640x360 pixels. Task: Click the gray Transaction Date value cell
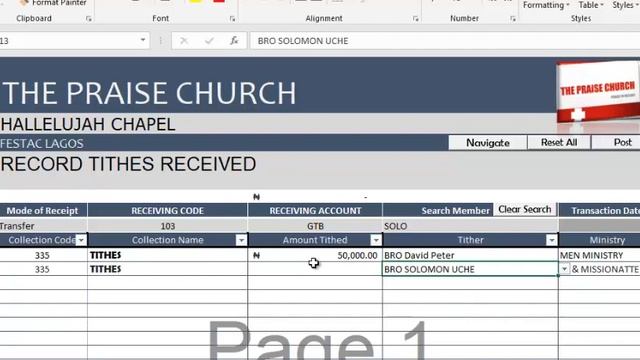pos(599,226)
